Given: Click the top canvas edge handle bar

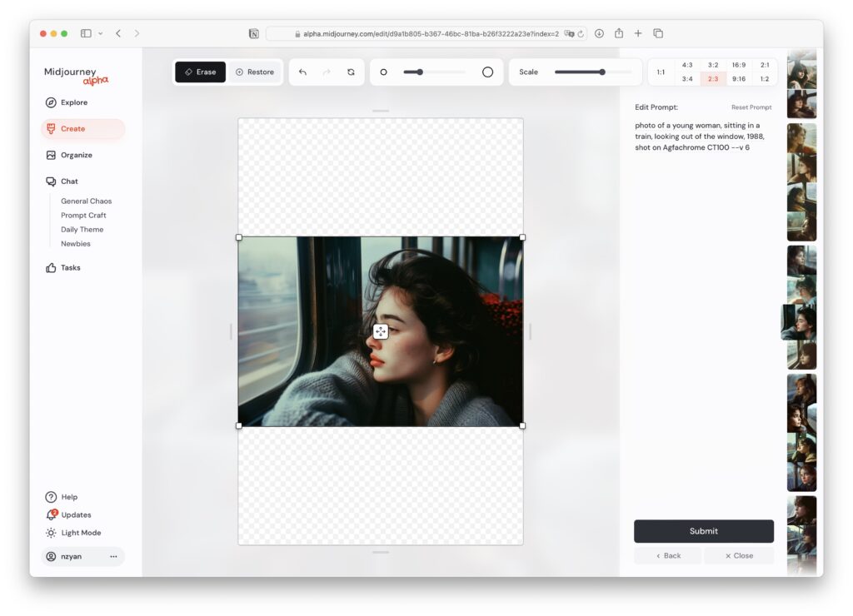Looking at the screenshot, I should (x=381, y=111).
